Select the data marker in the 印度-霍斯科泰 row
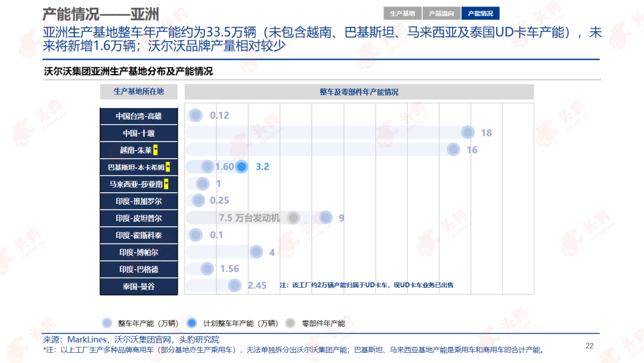Viewport: 644px width, 363px height. pos(196,235)
